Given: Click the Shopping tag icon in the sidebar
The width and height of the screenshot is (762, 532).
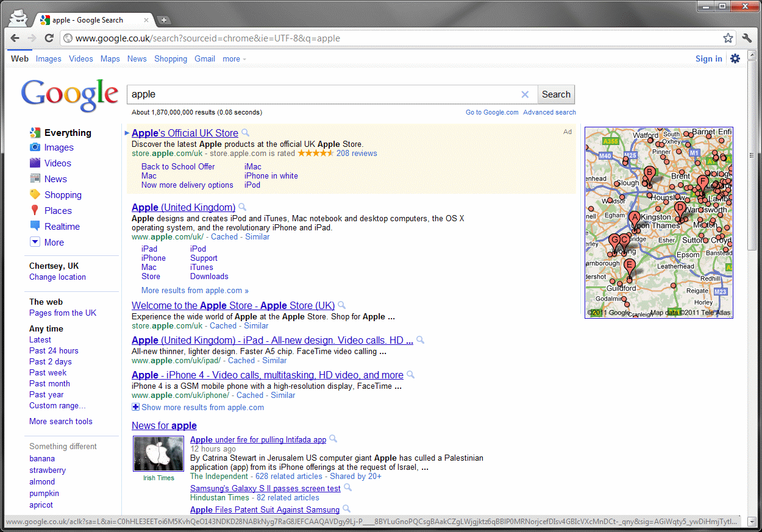Looking at the screenshot, I should 35,195.
